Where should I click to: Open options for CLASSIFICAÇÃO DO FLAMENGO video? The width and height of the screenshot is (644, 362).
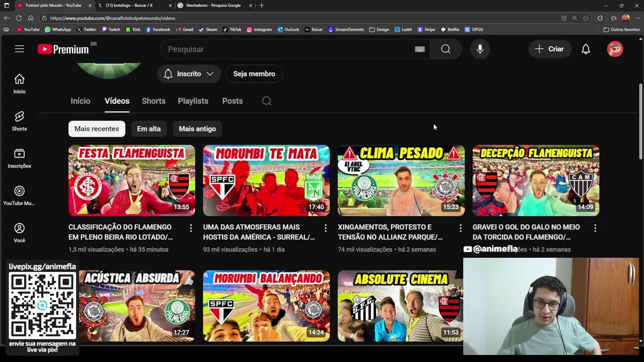[191, 228]
